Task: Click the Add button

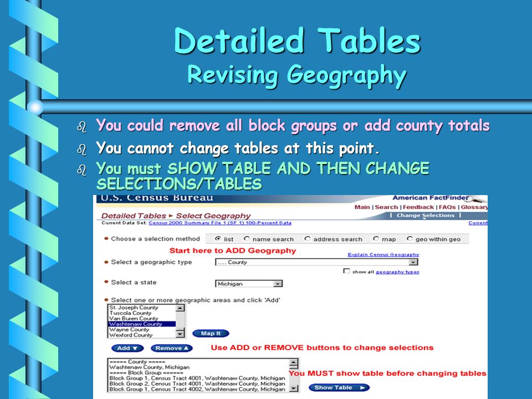Action: [x=127, y=348]
